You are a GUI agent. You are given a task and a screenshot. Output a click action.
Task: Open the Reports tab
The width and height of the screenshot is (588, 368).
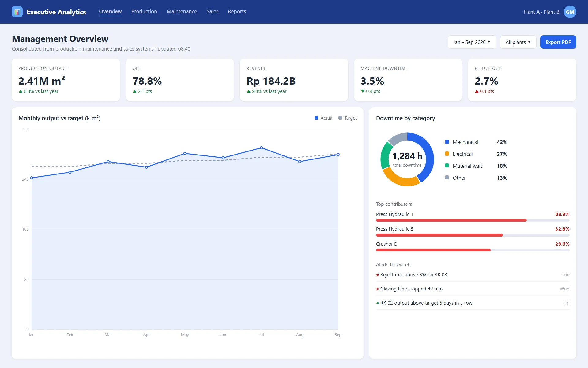pos(237,11)
